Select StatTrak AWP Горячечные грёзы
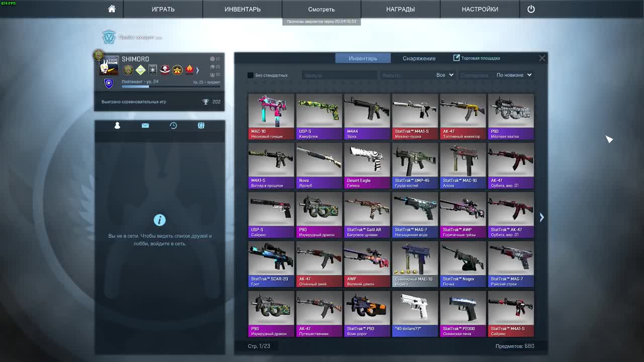This screenshot has height=362, width=644. (x=463, y=215)
